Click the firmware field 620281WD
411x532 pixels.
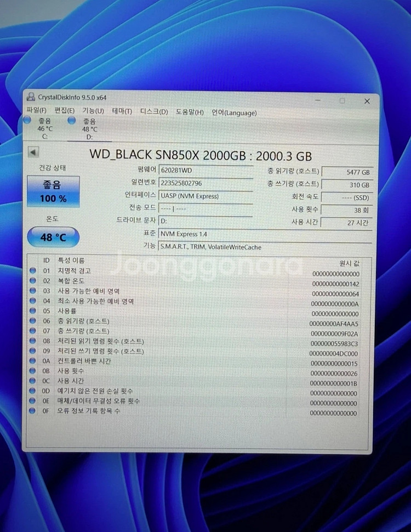point(206,171)
